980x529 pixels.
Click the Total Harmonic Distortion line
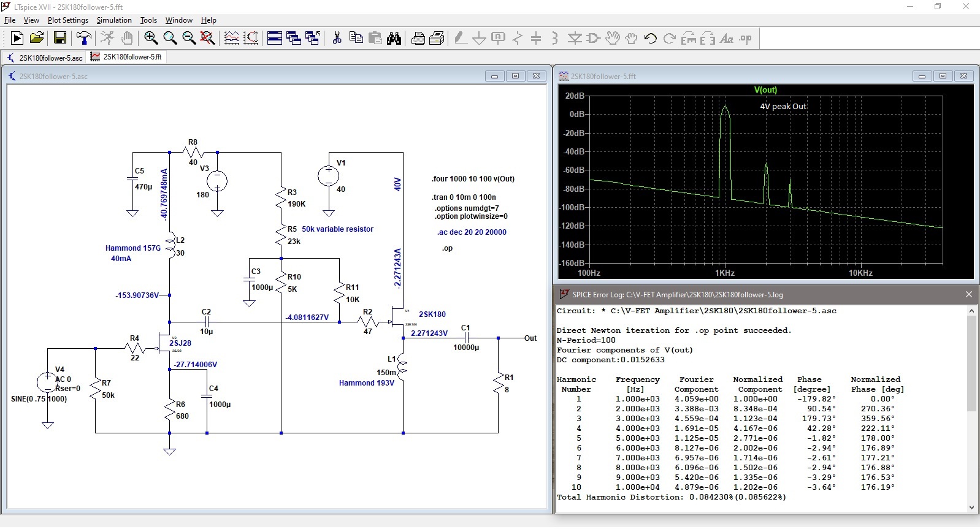click(672, 497)
